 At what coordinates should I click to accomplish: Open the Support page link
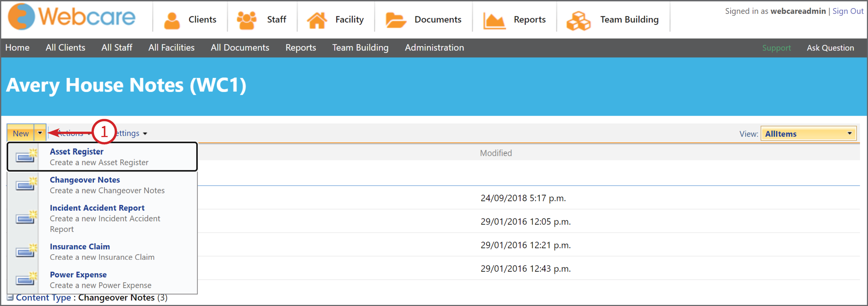(777, 48)
